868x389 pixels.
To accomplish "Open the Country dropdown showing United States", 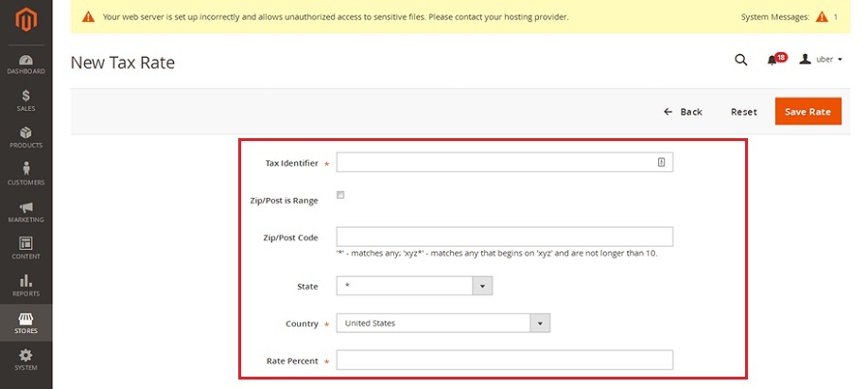I will pyautogui.click(x=443, y=323).
